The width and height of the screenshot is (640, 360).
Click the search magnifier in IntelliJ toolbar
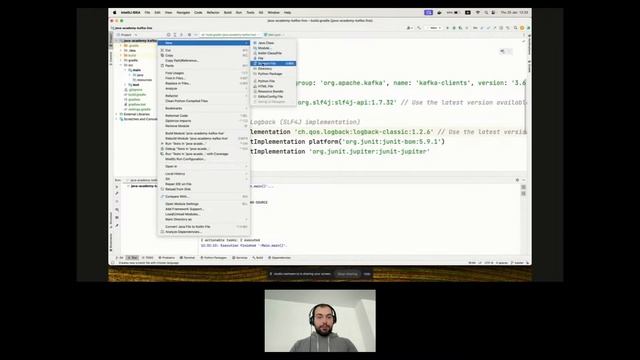pyautogui.click(x=516, y=28)
